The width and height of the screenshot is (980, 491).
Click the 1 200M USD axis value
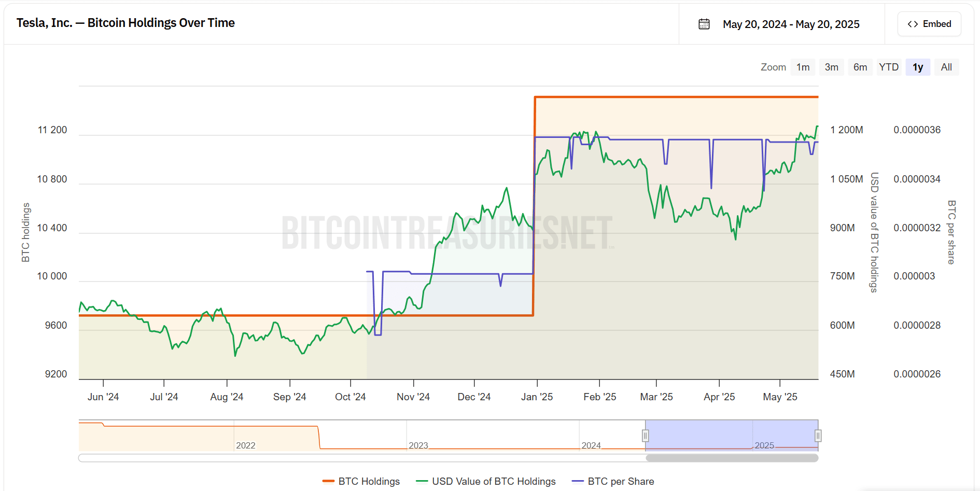pos(847,130)
